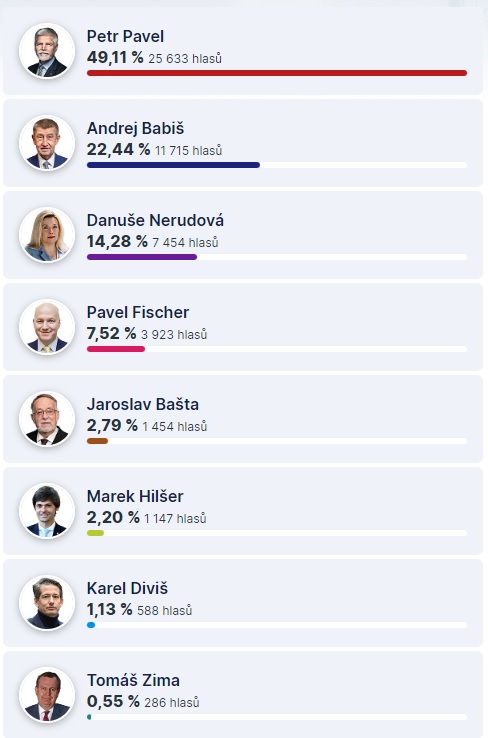488x738 pixels.
Task: Click Petr Pavel's portrait photo
Action: (47, 51)
